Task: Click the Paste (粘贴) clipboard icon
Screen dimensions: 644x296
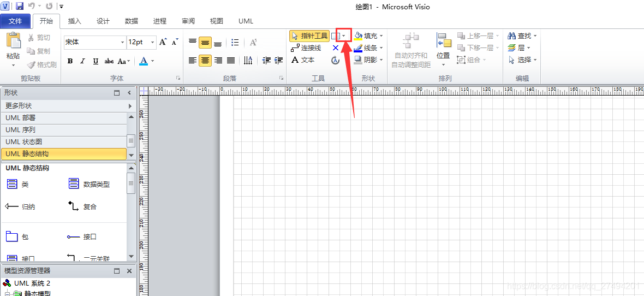Action: tap(13, 42)
